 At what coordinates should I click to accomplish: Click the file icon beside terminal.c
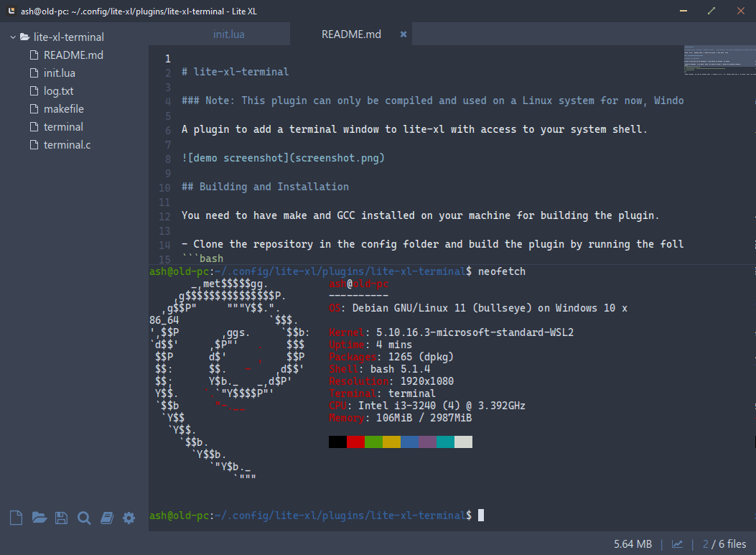click(34, 144)
